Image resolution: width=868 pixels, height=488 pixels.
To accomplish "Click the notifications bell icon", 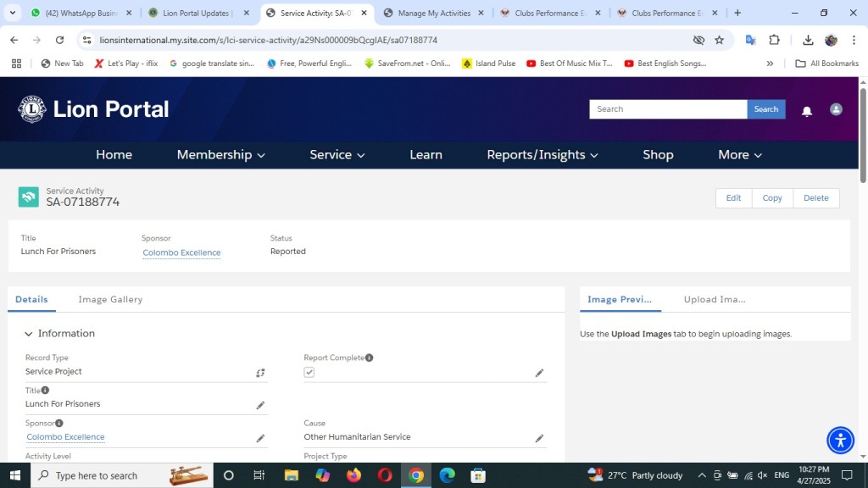I will (x=807, y=111).
